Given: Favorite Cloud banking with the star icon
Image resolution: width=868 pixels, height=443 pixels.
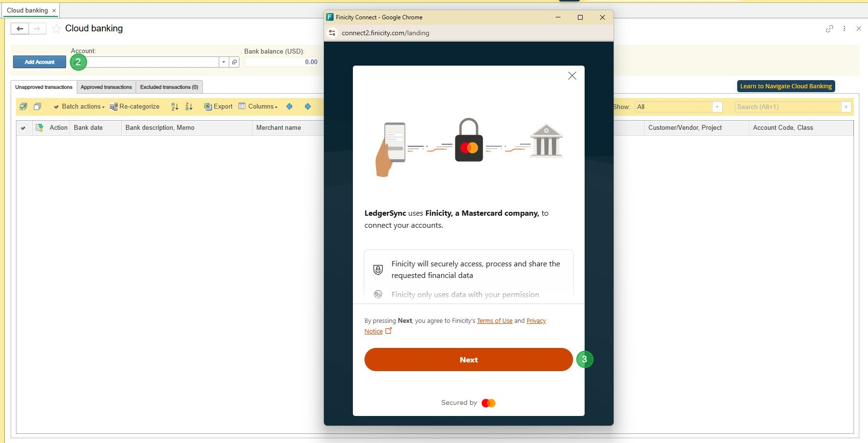Looking at the screenshot, I should pos(56,29).
